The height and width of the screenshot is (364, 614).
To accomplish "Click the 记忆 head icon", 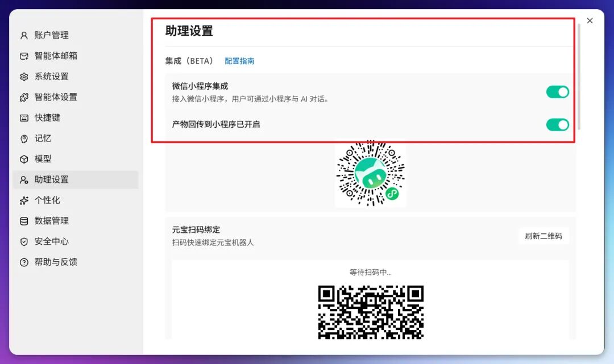I will point(24,139).
